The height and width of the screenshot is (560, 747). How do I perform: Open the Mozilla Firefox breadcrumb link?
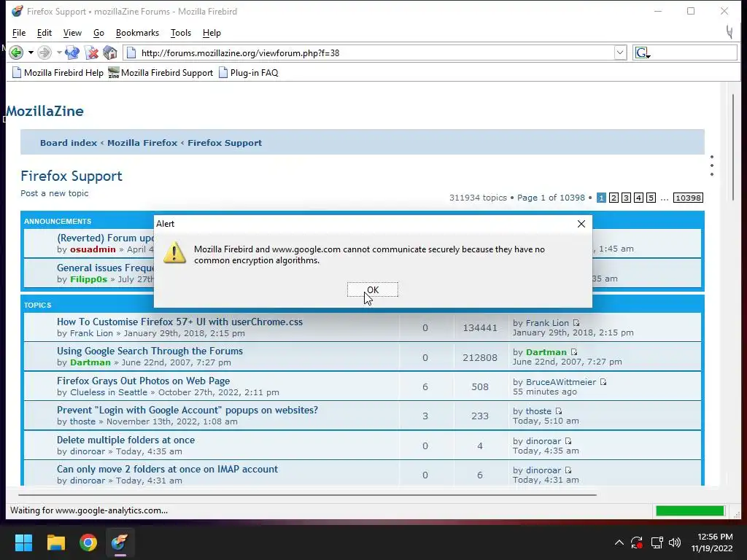point(142,143)
